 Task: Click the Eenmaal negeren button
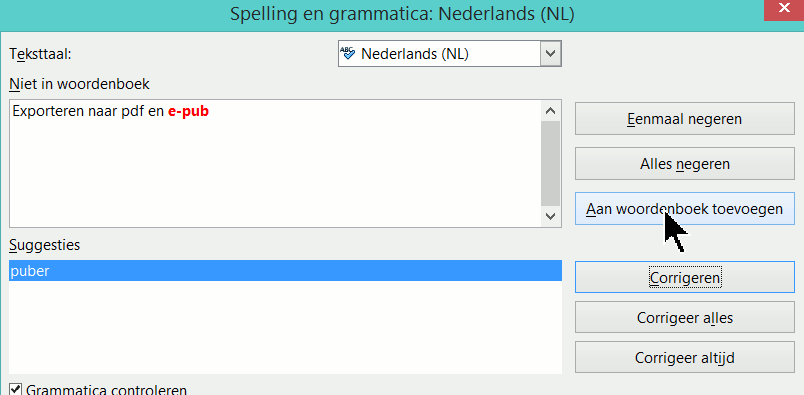click(x=685, y=119)
